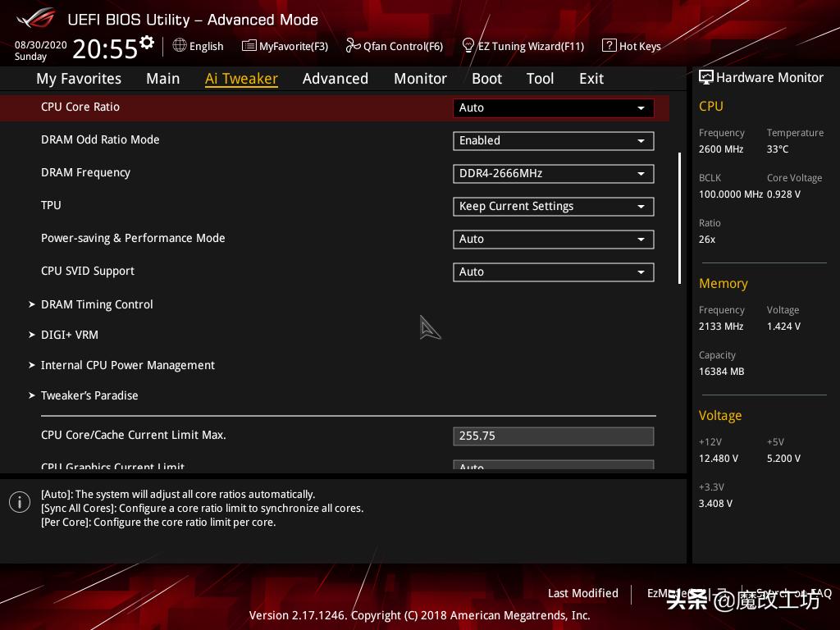Click Last Modified in the bottom bar
This screenshot has height=630, width=840.
583,593
